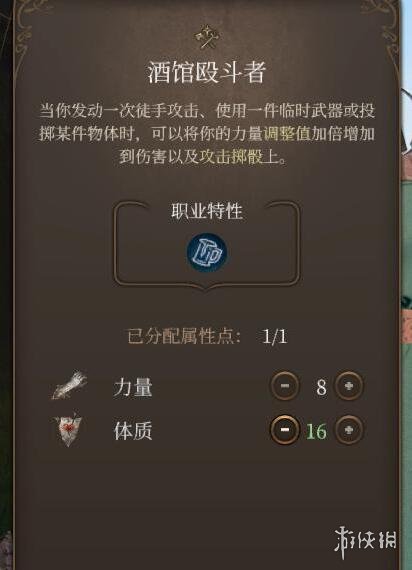Image resolution: width=412 pixels, height=570 pixels.
Task: Increase 体质 with its plus button
Action: point(349,430)
